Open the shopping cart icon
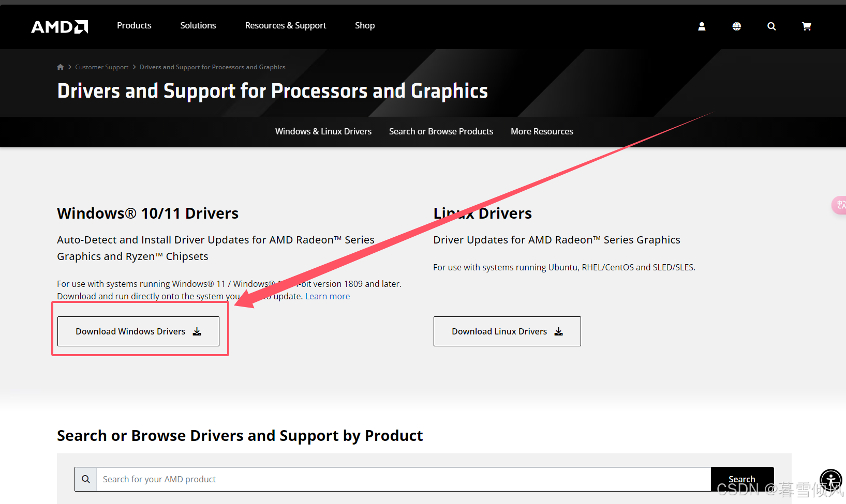The image size is (846, 504). tap(806, 26)
